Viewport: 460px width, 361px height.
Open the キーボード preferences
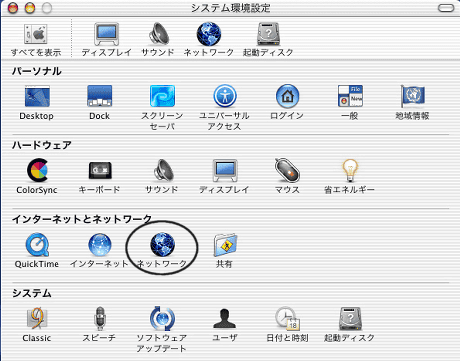(x=100, y=170)
